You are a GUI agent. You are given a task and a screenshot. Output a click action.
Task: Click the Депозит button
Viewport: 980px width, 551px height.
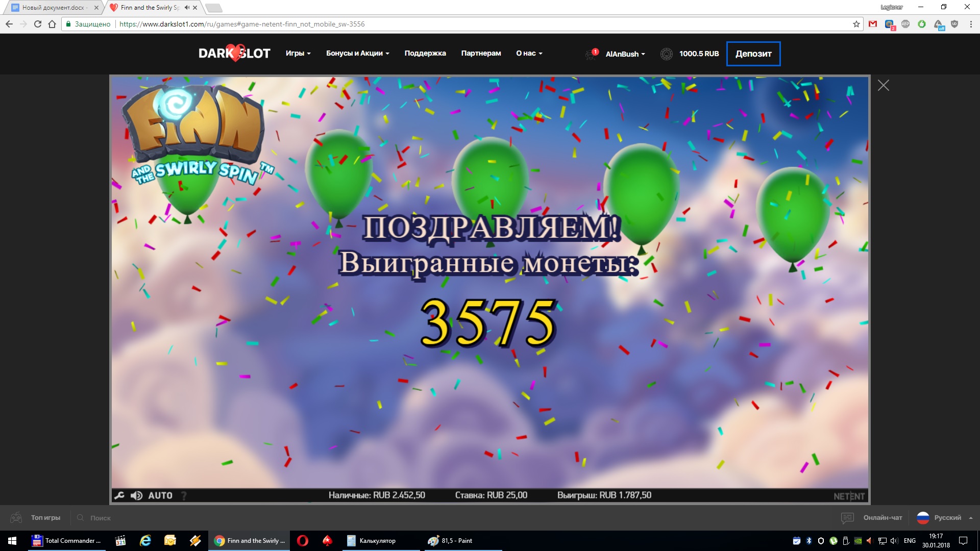(753, 54)
